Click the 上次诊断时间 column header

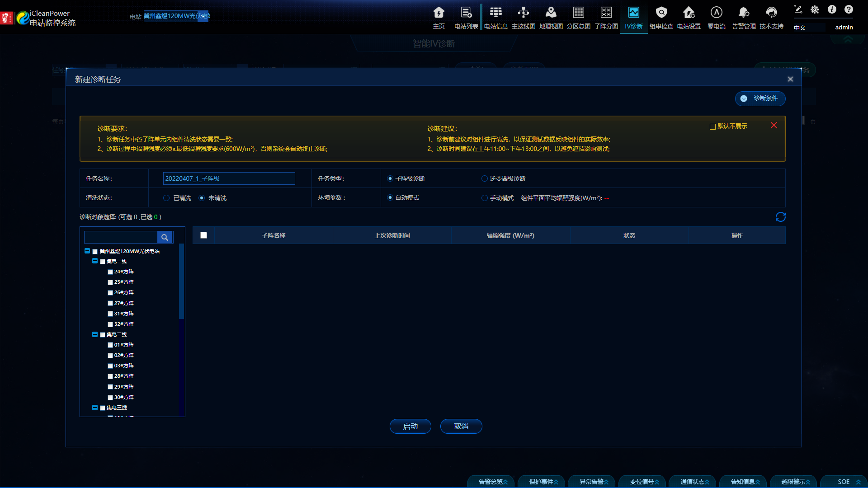pyautogui.click(x=392, y=235)
